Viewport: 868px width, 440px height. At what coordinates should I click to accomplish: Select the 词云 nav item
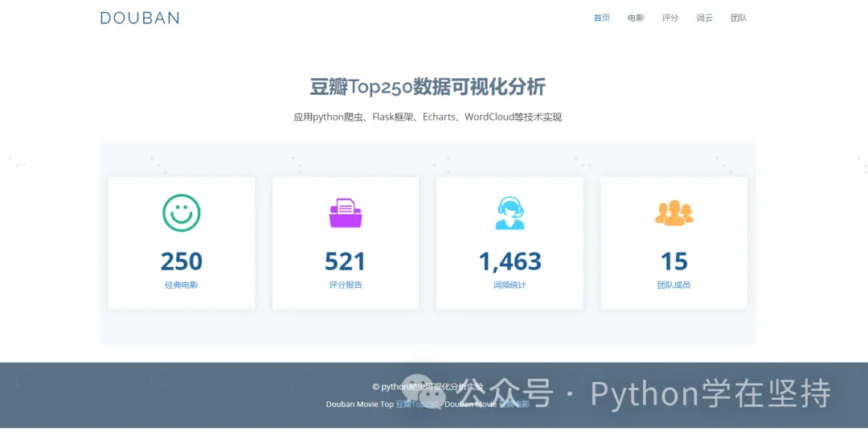(x=705, y=18)
